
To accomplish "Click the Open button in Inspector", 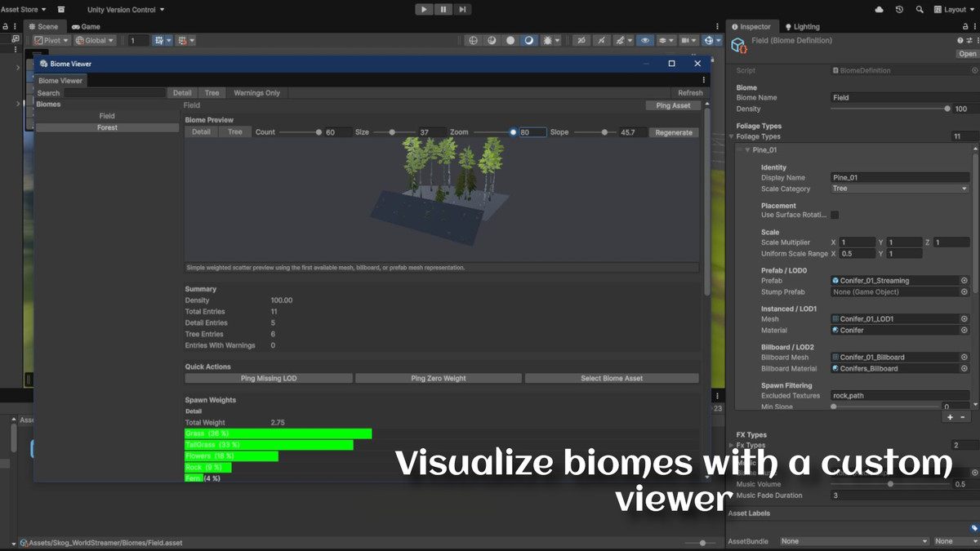I will [967, 54].
